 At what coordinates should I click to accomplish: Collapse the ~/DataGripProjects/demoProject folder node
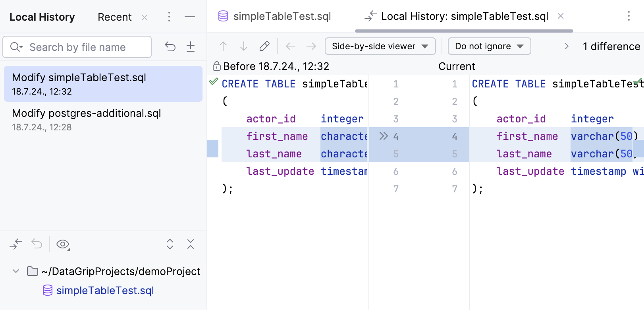click(x=16, y=271)
